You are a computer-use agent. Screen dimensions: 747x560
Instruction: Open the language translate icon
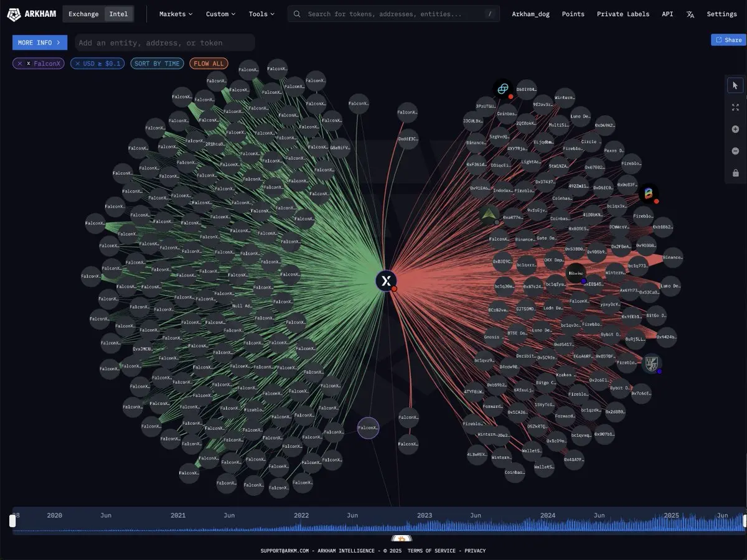pos(690,14)
